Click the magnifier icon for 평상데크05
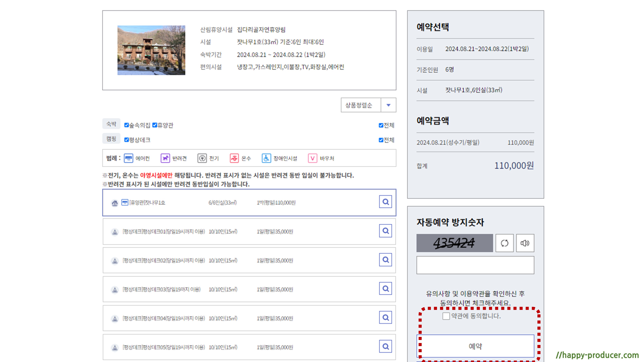644x362 pixels. coord(385,347)
